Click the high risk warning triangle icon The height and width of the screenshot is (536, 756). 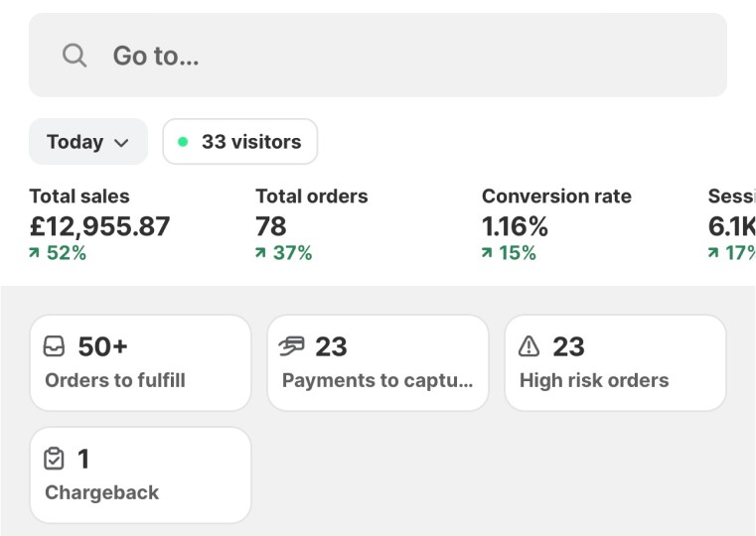coord(529,346)
